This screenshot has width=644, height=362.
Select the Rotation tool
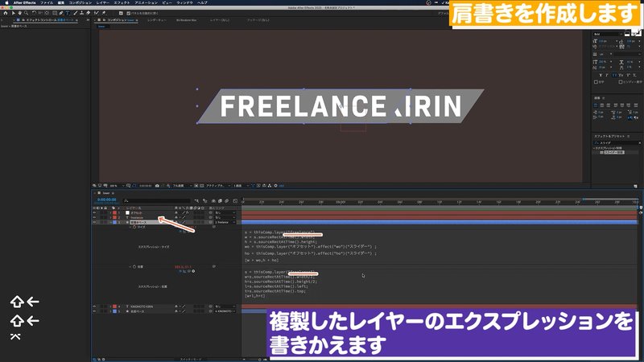coord(34,13)
